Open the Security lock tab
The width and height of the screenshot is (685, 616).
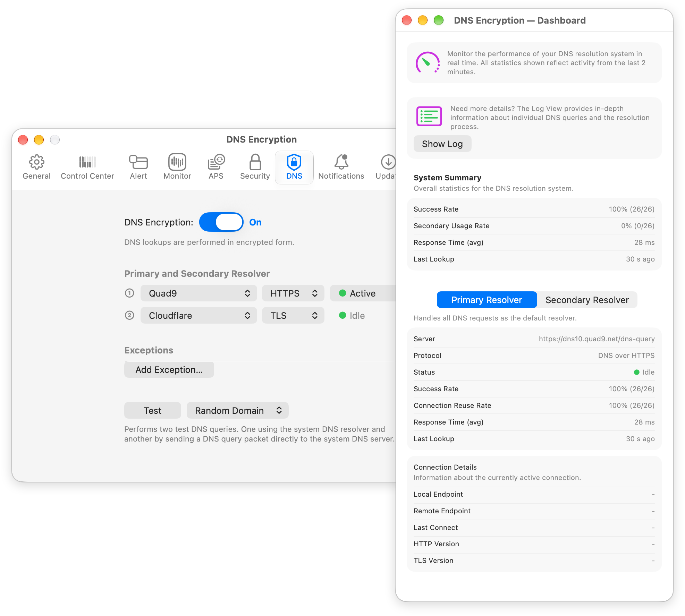coord(255,167)
